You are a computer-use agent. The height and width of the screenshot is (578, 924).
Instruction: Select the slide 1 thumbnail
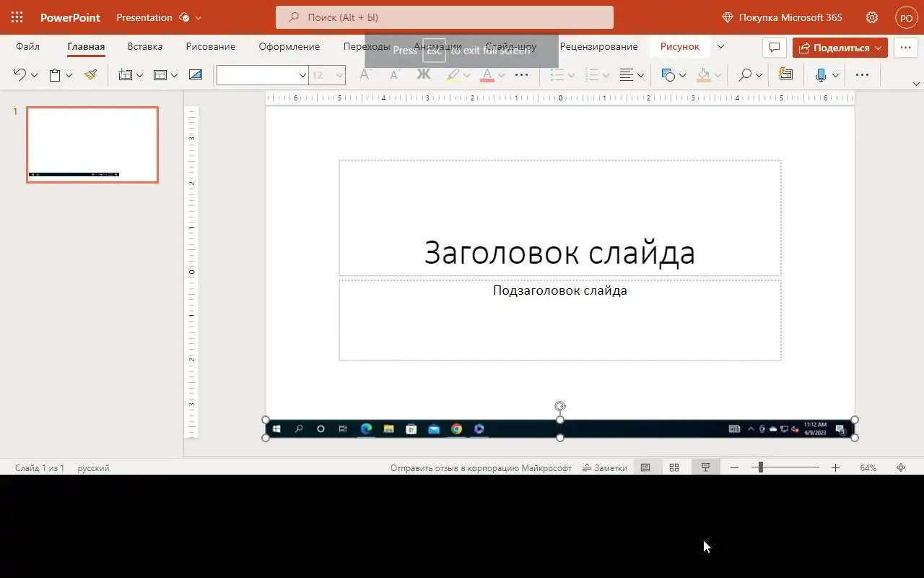pos(92,144)
